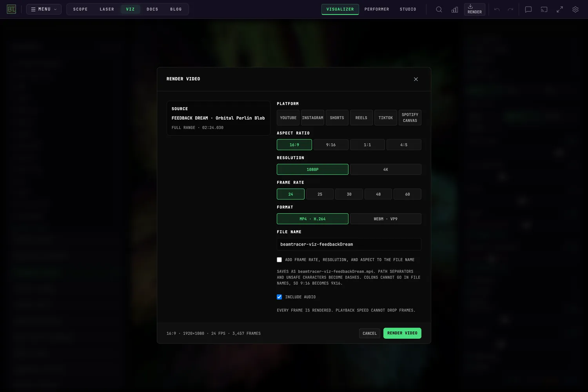
Task: Click the cast screen icon
Action: pyautogui.click(x=544, y=9)
